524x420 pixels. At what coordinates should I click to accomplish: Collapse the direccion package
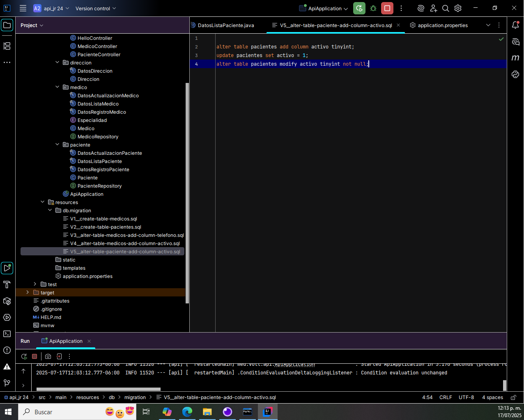pos(57,62)
